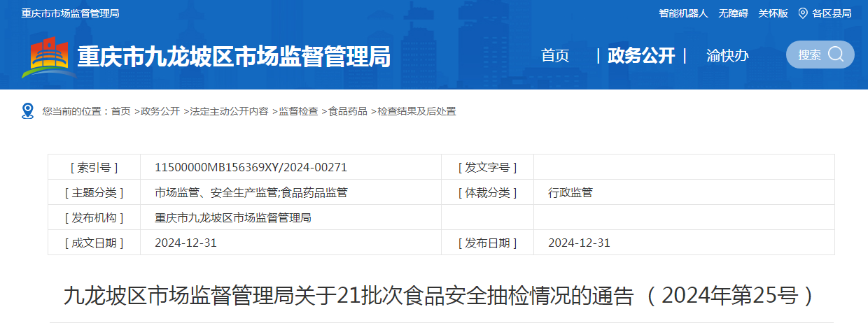Click the [ 发布日期 ] label cell
Viewport: 868px width, 323px height.
pyautogui.click(x=487, y=243)
